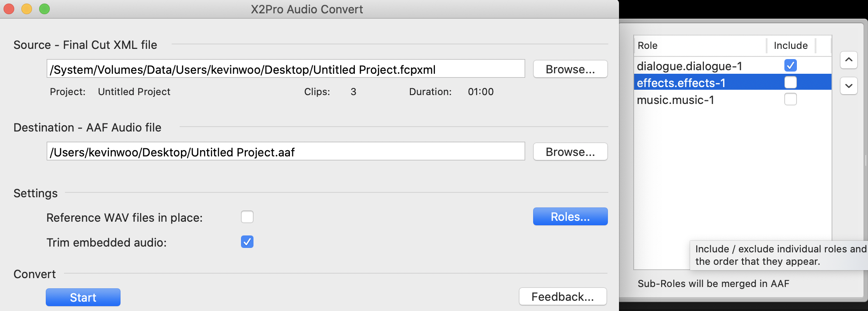Uncheck Include for dialogue.dialogue-1 role
This screenshot has height=311, width=868.
(x=790, y=66)
